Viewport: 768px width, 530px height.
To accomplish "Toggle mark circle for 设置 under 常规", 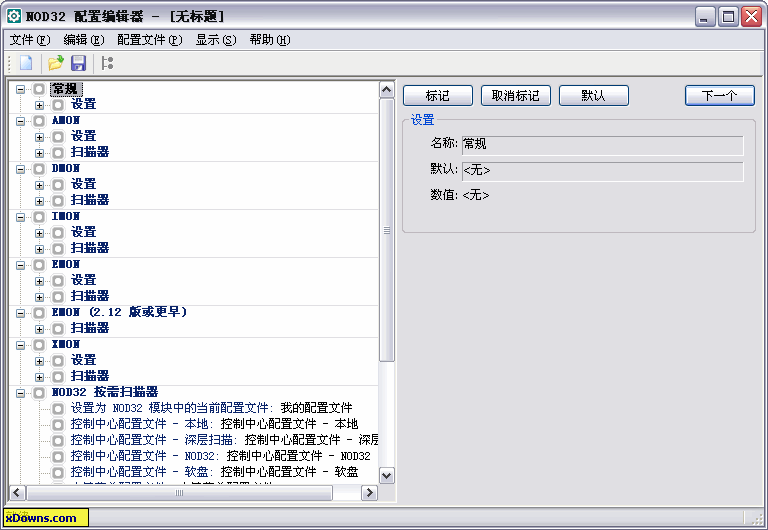I will click(58, 105).
